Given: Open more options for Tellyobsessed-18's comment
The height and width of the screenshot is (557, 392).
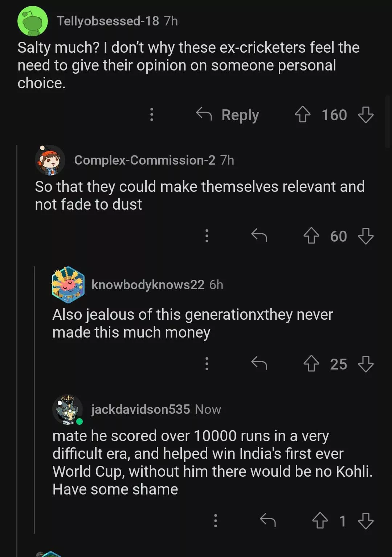Looking at the screenshot, I should (x=152, y=115).
